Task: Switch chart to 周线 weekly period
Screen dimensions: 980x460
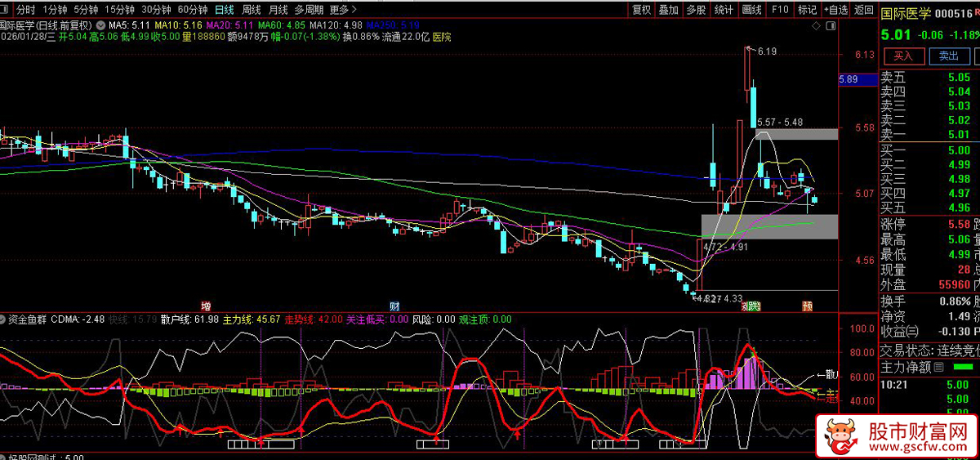Action: point(252,10)
